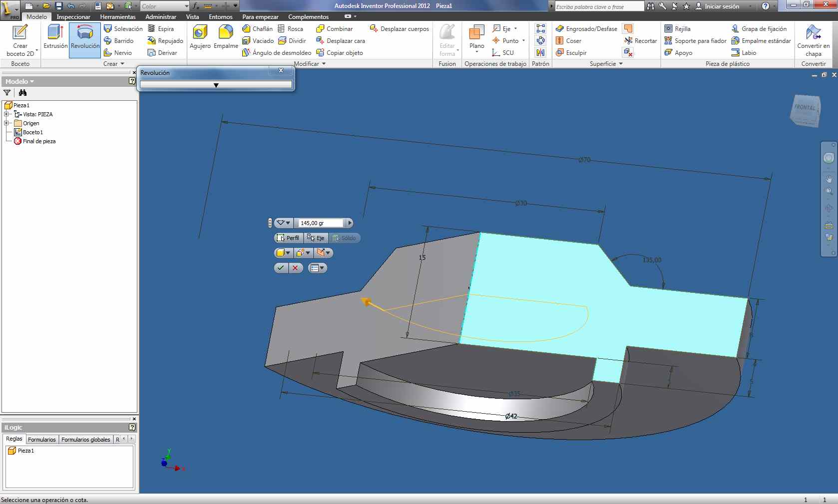Expand the Superficie panel dropdown
This screenshot has width=838, height=504.
[x=606, y=63]
